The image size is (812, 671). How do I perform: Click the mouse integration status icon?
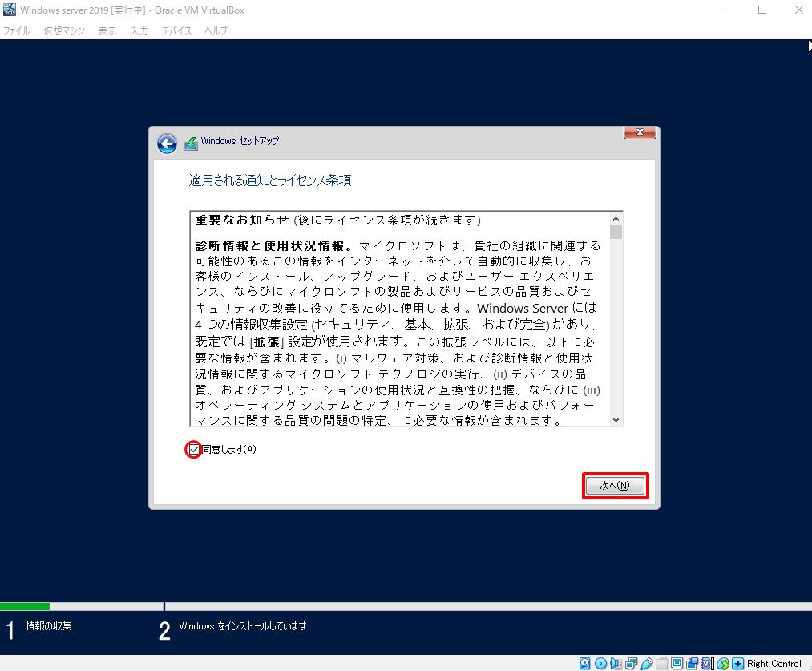[723, 663]
